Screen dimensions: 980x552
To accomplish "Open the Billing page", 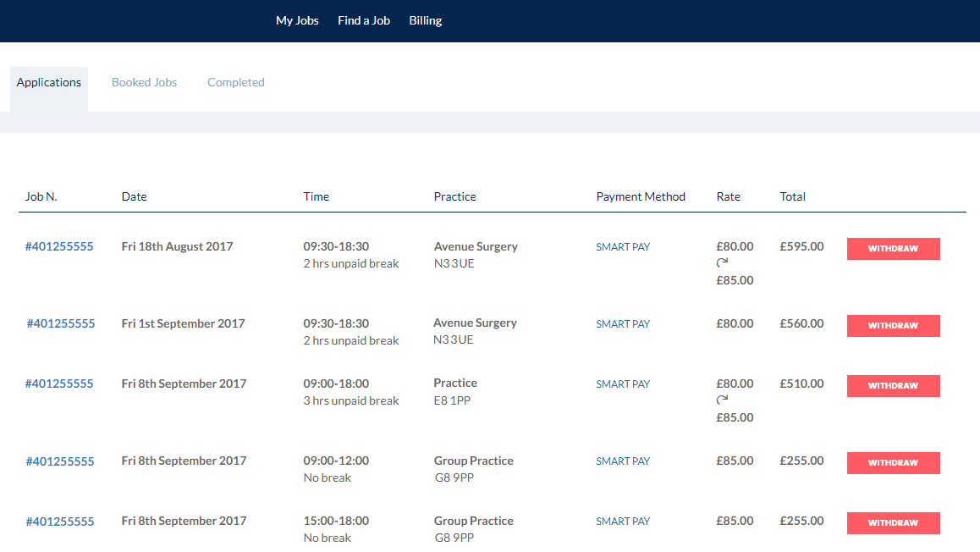I will click(x=426, y=20).
